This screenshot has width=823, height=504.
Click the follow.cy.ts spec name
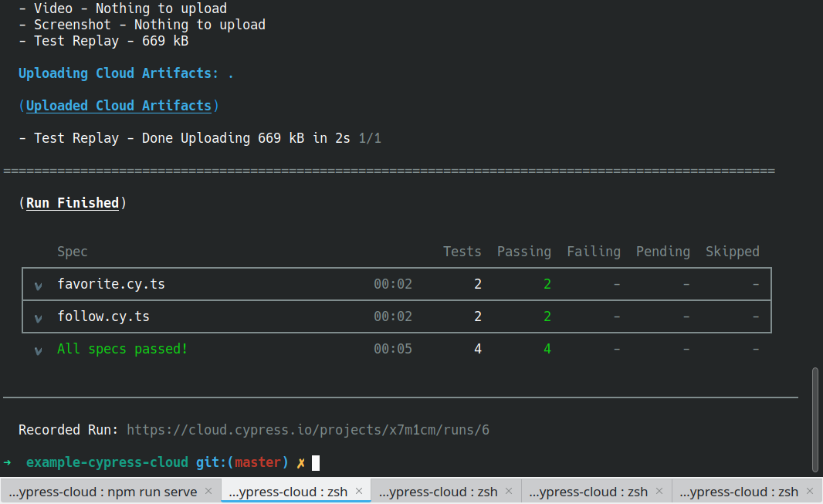click(103, 316)
